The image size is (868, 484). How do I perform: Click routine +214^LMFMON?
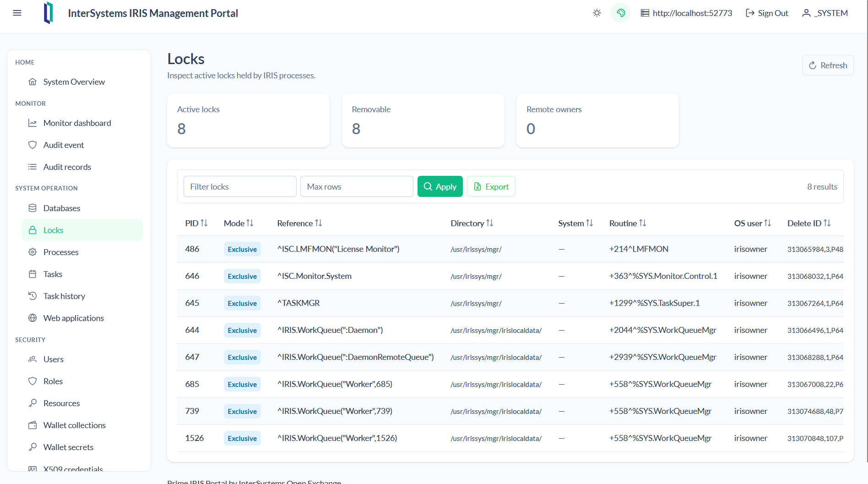pos(639,249)
